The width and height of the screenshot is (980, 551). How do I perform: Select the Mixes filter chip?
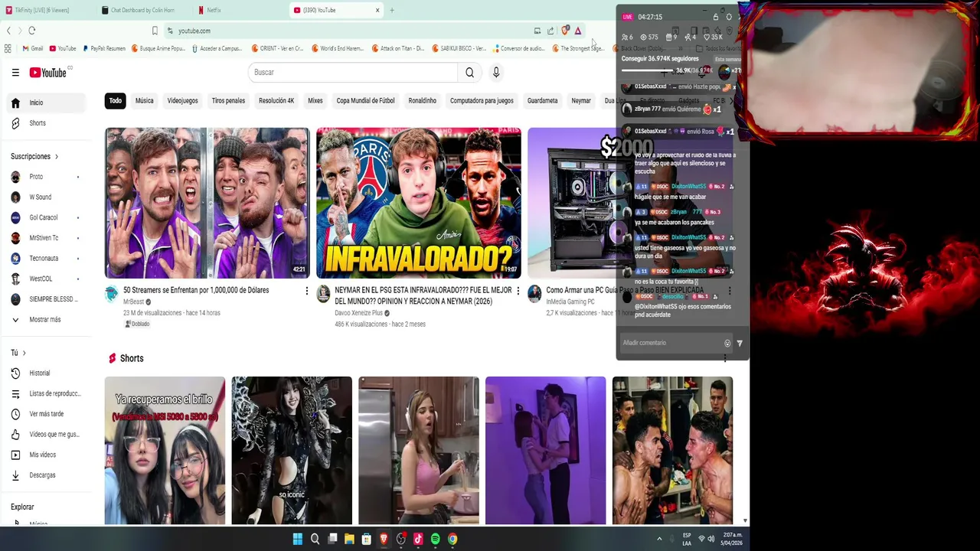click(315, 101)
